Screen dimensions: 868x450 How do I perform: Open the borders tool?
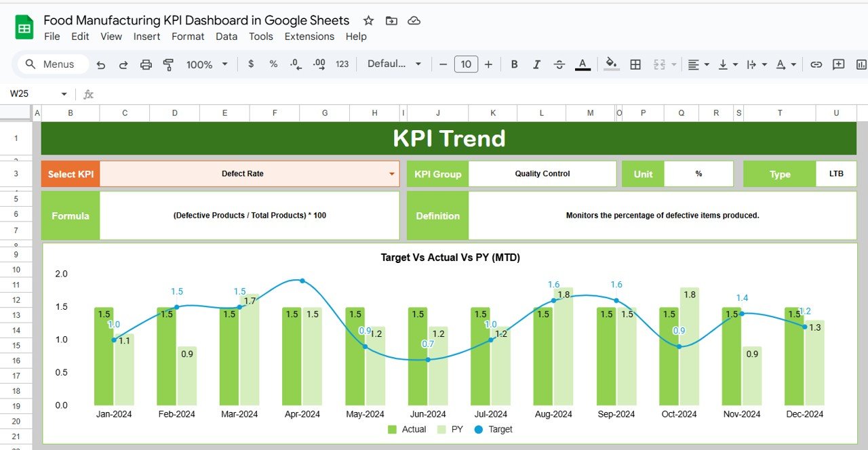pyautogui.click(x=635, y=64)
